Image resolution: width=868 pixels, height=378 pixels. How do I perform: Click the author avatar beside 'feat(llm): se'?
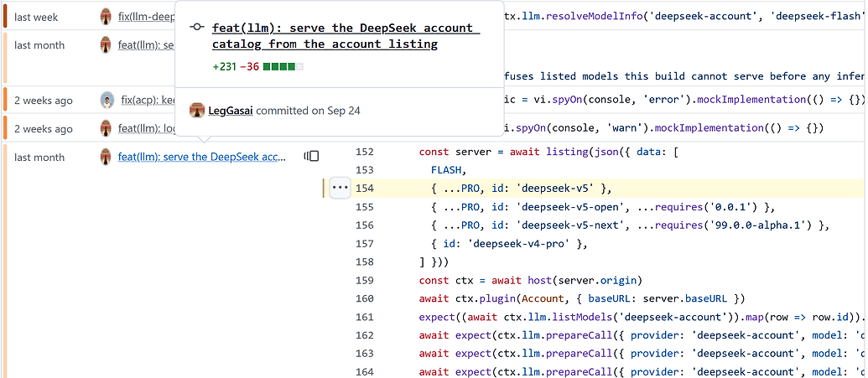click(x=106, y=44)
